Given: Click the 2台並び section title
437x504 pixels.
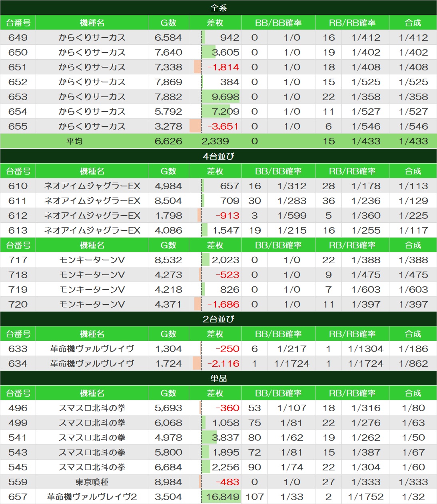Looking at the screenshot, I should [x=218, y=319].
